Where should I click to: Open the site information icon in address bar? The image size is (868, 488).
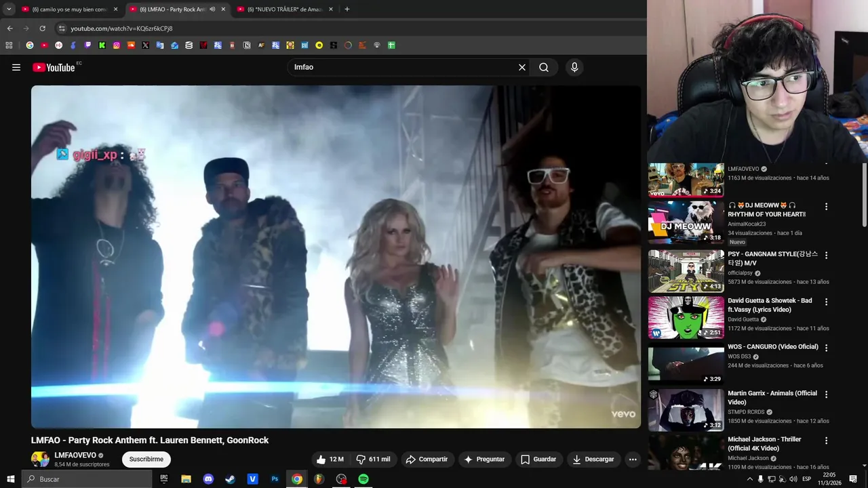(62, 28)
